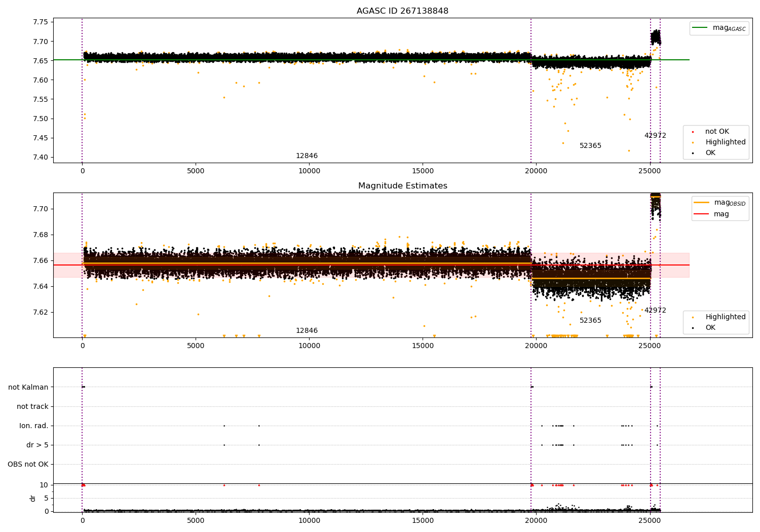This screenshot has width=760, height=532.
Task: Click the 20000 x-tick under the Magnitude Estimates plot
Action: click(537, 346)
